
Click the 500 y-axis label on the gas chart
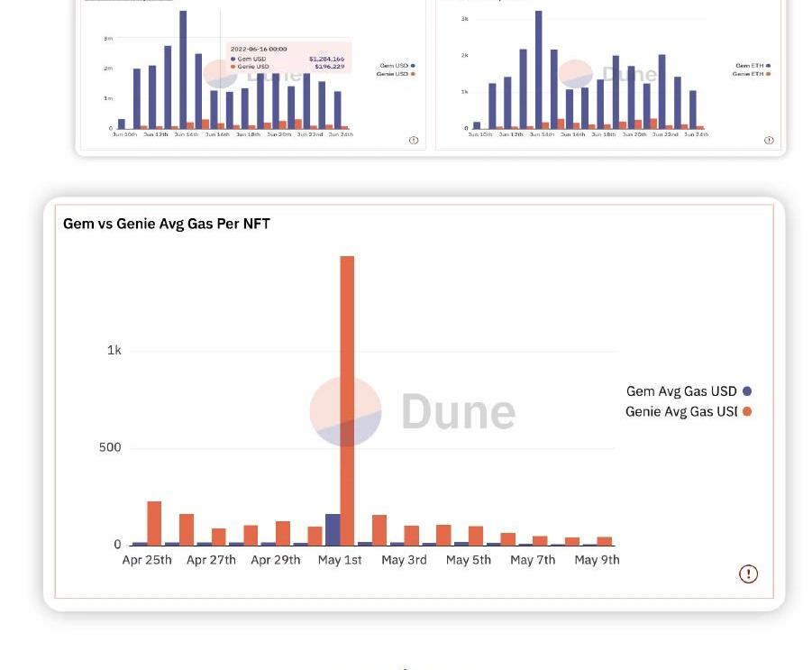[x=110, y=447]
